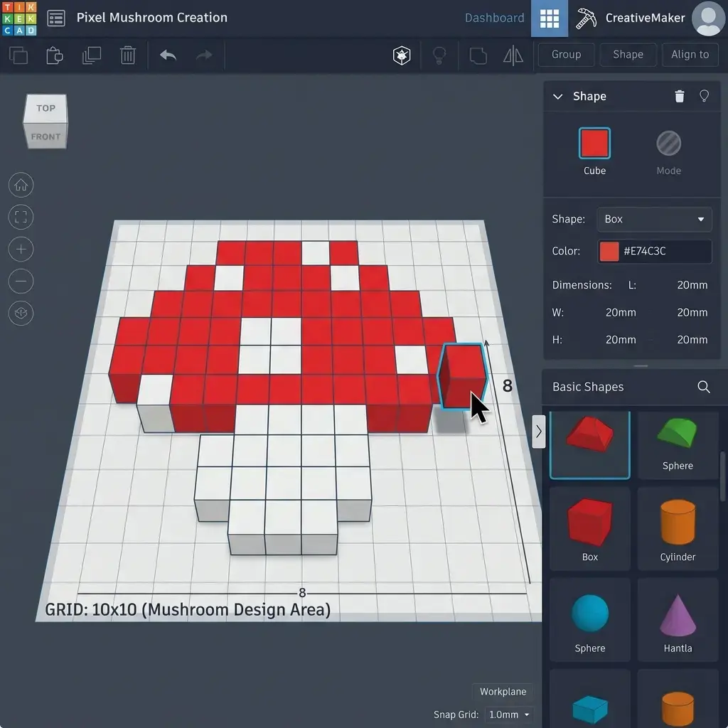728x728 pixels.
Task: Click the Shape toolbar button
Action: tap(628, 55)
